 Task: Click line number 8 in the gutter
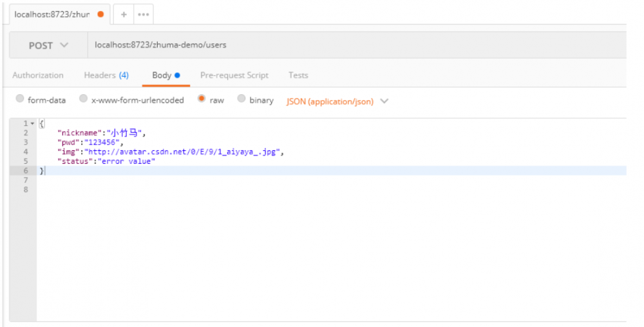tap(26, 190)
